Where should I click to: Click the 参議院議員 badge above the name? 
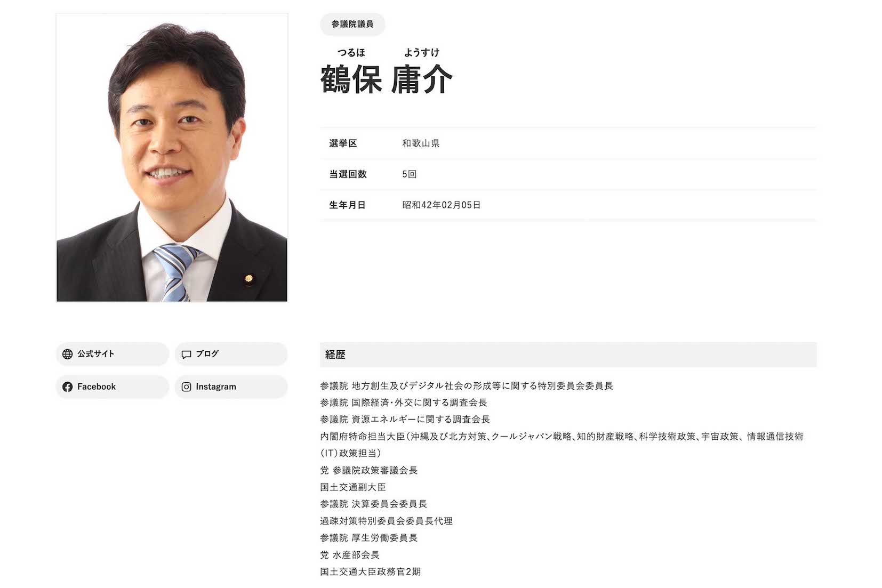(x=351, y=24)
